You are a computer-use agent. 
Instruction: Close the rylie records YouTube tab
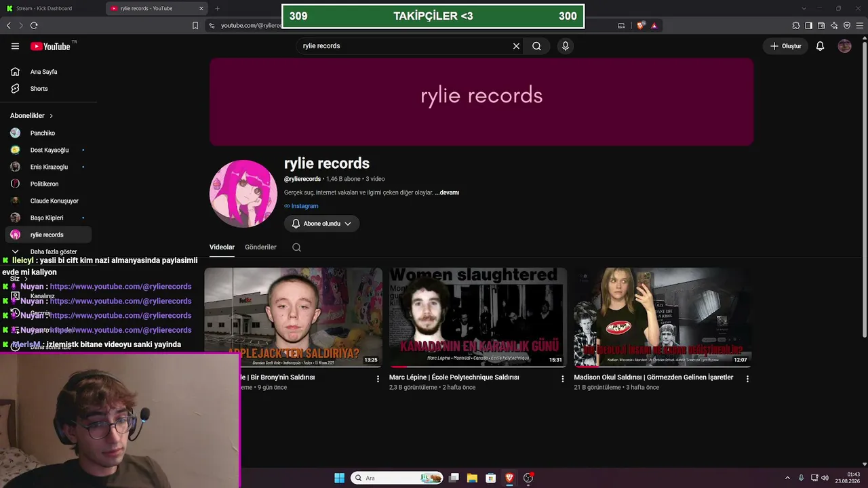201,8
